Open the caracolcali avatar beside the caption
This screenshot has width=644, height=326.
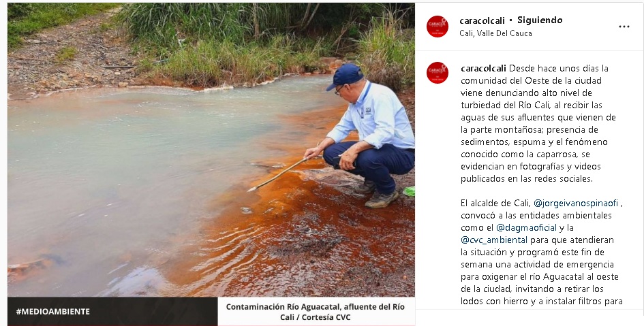point(438,73)
